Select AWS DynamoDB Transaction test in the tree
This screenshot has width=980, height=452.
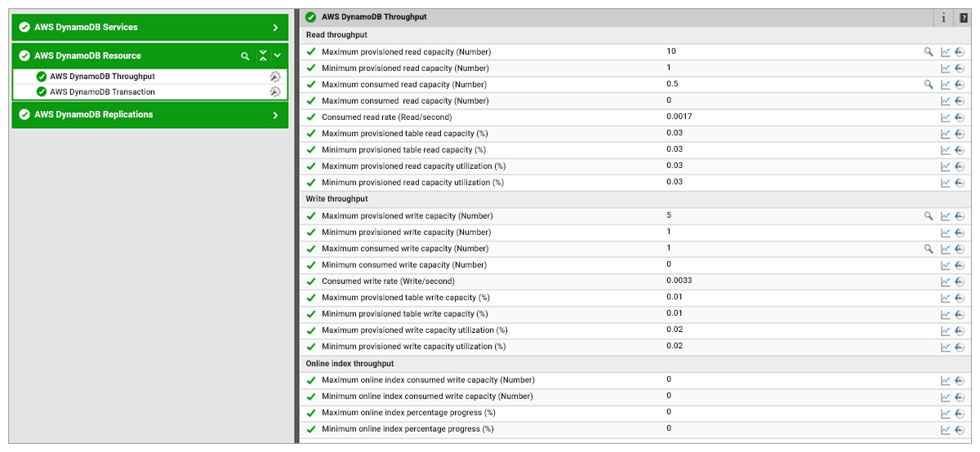pyautogui.click(x=102, y=92)
